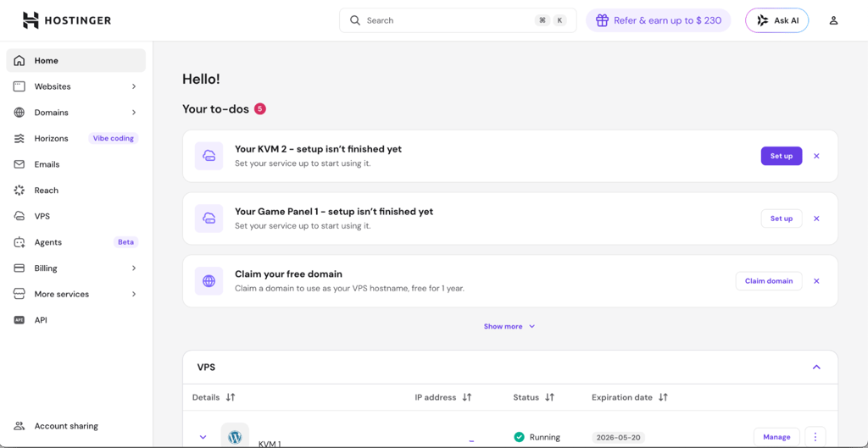This screenshot has width=868, height=448.
Task: Click the Emails envelope icon
Action: (x=19, y=164)
